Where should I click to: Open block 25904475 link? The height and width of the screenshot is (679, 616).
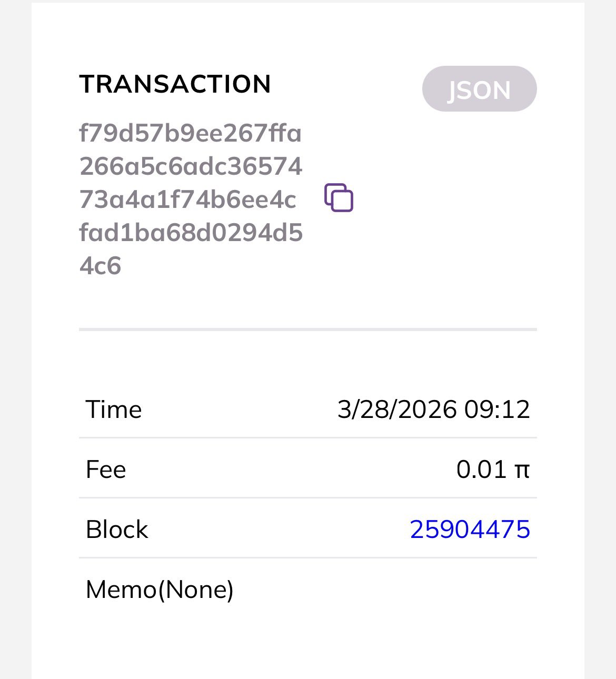(x=470, y=529)
